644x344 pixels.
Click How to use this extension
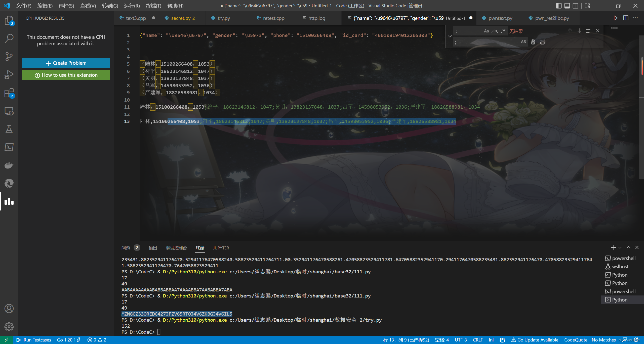(66, 75)
